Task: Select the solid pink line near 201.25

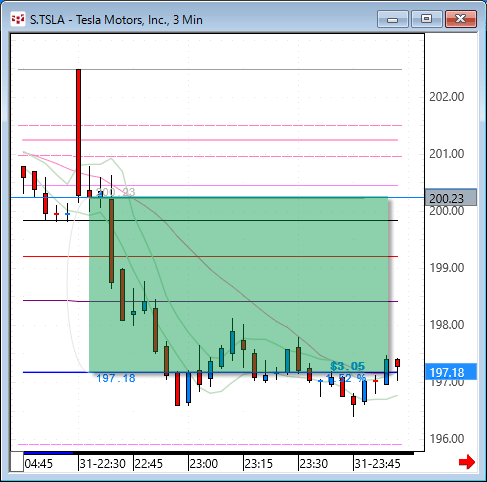Action: 210,140
